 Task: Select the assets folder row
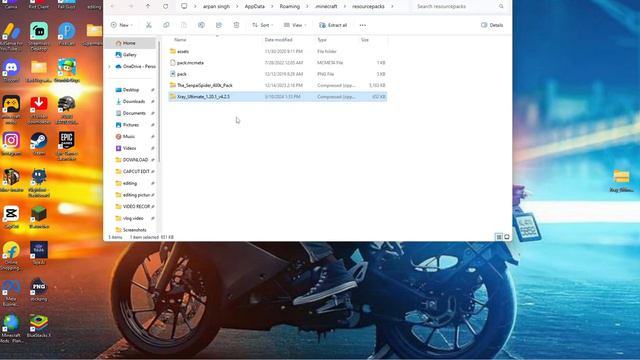tap(278, 51)
